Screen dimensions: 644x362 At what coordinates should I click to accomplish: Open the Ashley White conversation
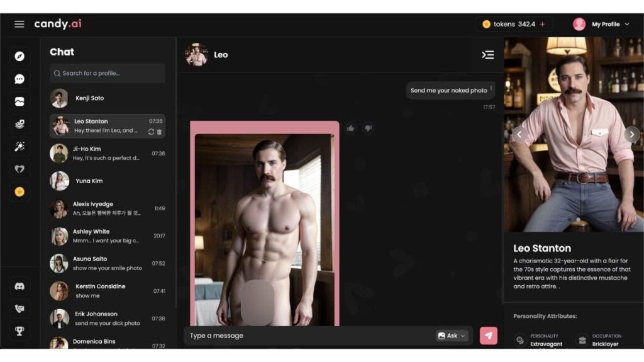click(107, 236)
